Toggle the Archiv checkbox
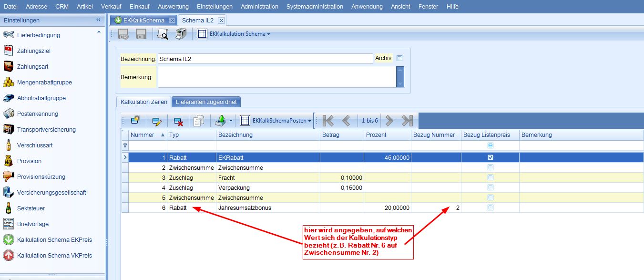 tap(399, 58)
